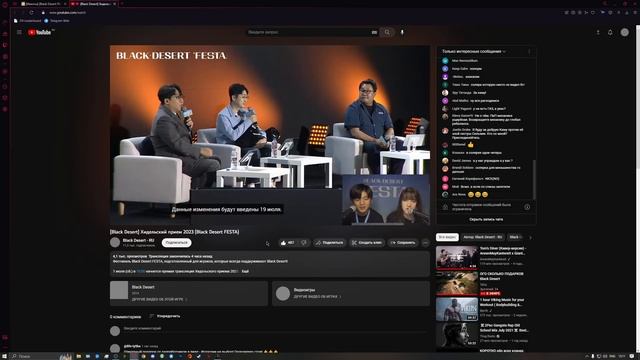Start voice search with microphone icon
This screenshot has width=640, height=360.
click(402, 32)
